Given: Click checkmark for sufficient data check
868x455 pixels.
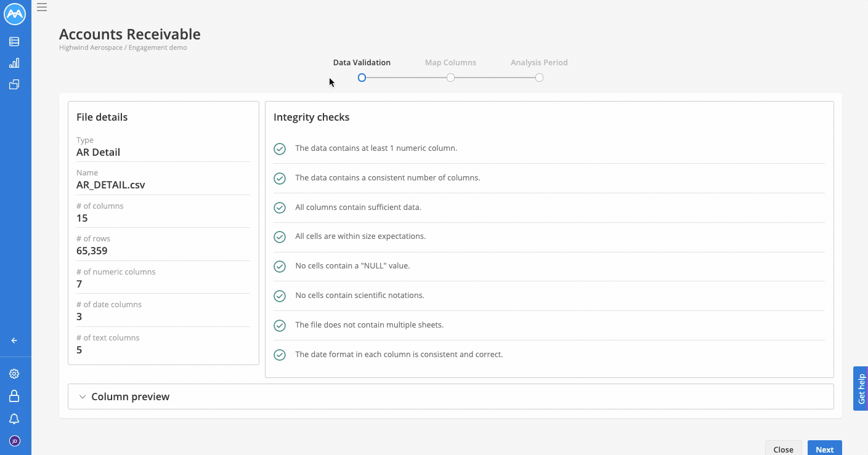Looking at the screenshot, I should [280, 207].
